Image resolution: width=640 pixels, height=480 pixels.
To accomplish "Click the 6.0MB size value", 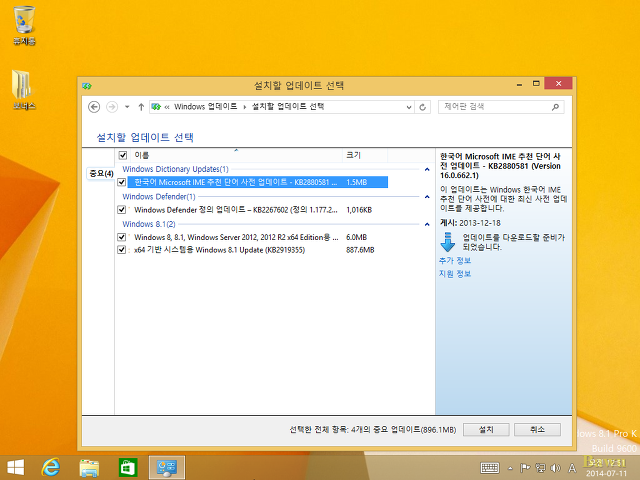I will (356, 237).
